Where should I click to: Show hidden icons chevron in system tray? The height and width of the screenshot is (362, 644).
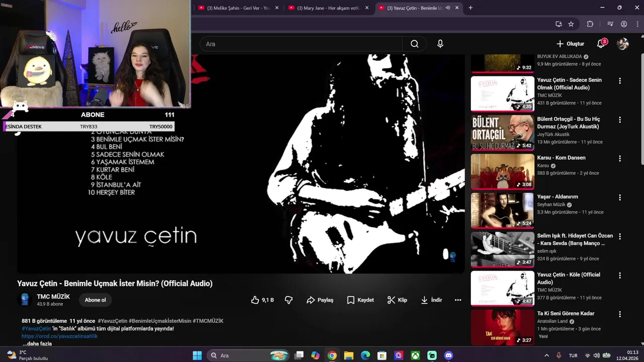tap(547, 355)
